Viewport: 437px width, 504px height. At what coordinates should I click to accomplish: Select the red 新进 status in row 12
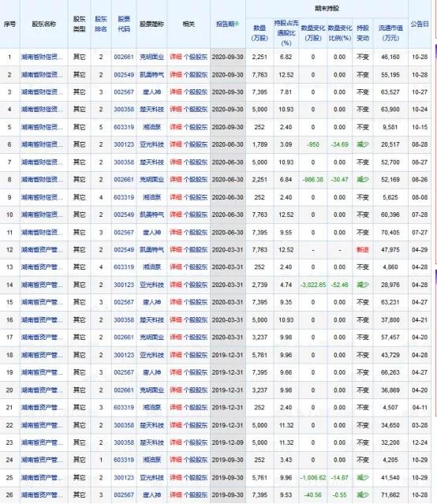[362, 249]
